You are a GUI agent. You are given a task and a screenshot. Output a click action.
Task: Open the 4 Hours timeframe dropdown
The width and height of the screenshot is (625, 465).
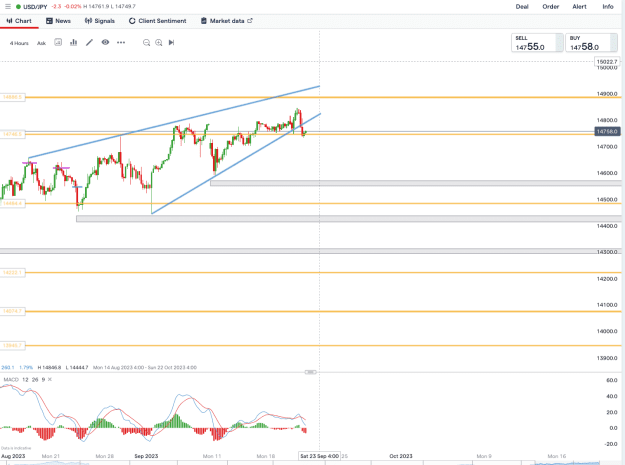(19, 43)
